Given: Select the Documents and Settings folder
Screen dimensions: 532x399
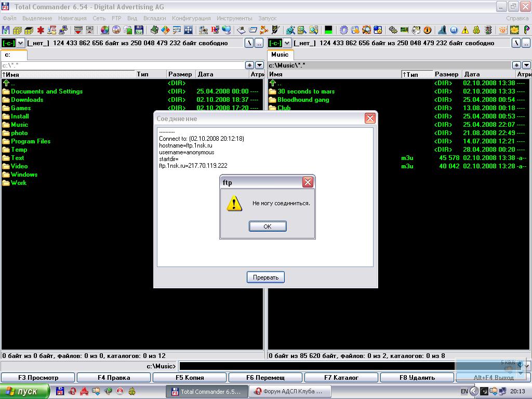Looking at the screenshot, I should coord(46,91).
